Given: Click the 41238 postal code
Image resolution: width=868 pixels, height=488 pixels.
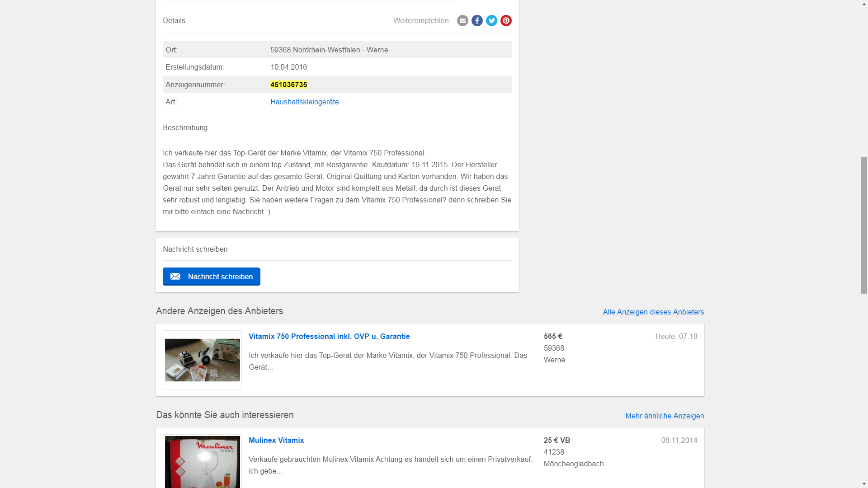Looking at the screenshot, I should 554,452.
